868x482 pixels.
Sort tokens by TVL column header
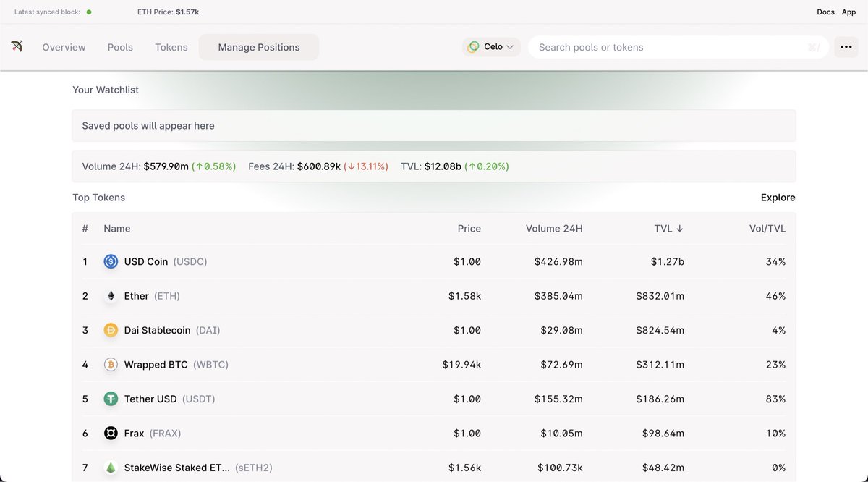pyautogui.click(x=669, y=228)
